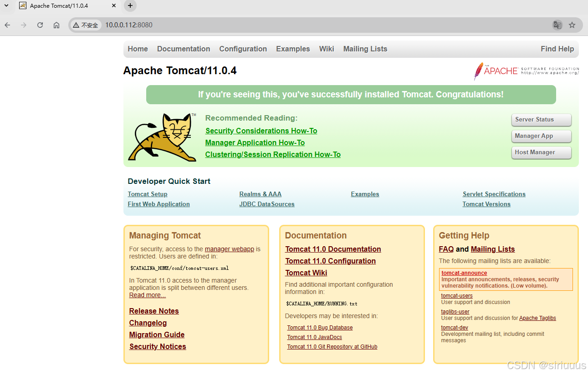Open the Apache Taglibs link
The height and width of the screenshot is (375, 588).
pos(537,318)
